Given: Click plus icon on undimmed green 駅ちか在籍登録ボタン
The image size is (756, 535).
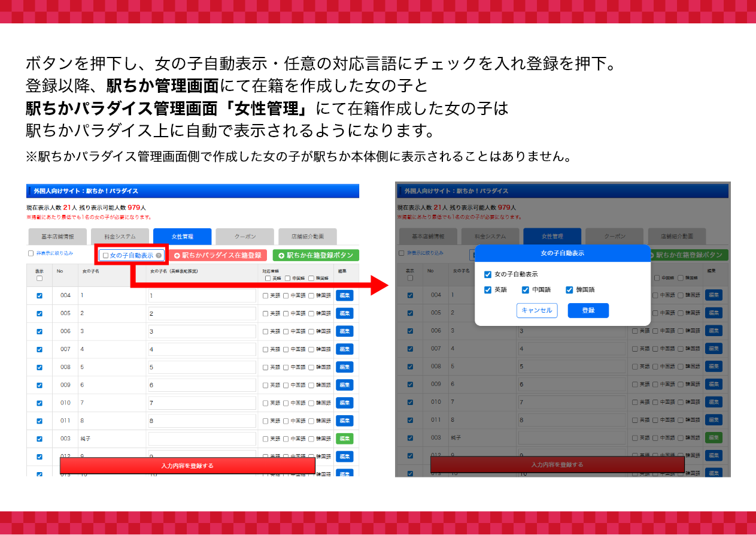Looking at the screenshot, I should [281, 255].
